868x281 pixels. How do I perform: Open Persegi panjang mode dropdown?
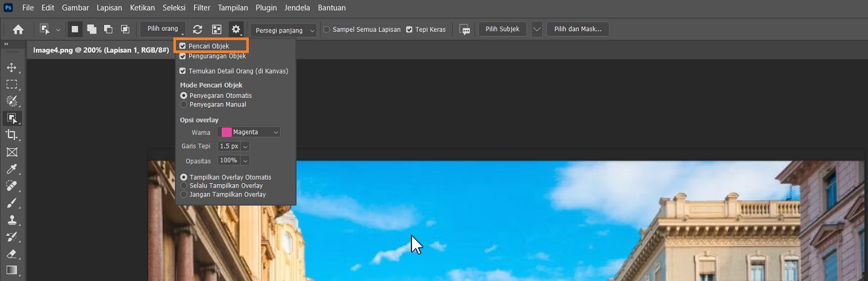point(284,30)
